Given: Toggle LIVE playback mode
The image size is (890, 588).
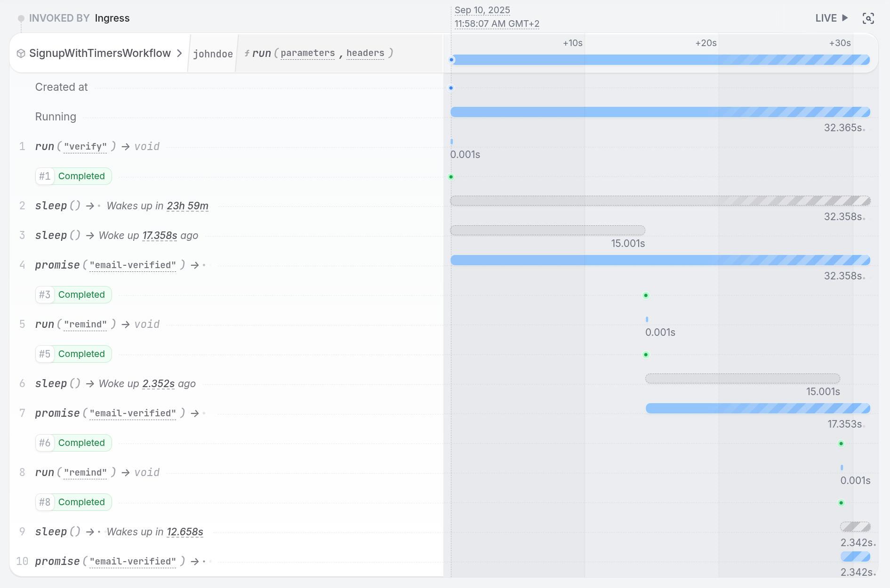Looking at the screenshot, I should pyautogui.click(x=831, y=18).
